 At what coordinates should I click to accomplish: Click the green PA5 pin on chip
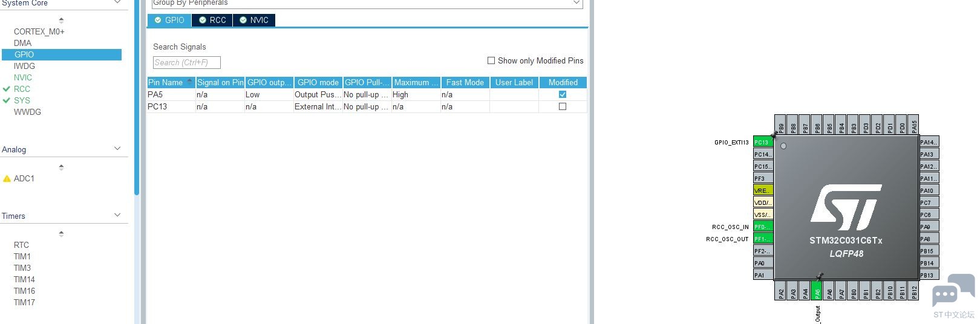(x=817, y=291)
